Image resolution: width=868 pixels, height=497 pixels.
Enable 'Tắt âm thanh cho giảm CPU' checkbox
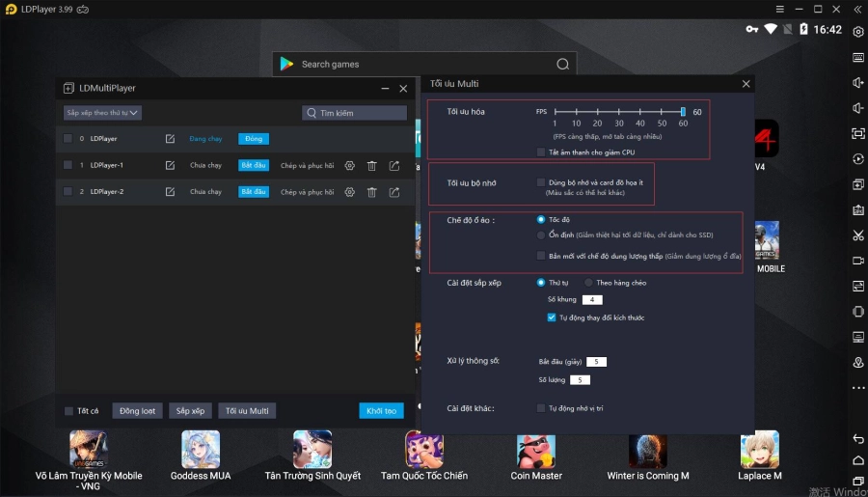tap(541, 152)
